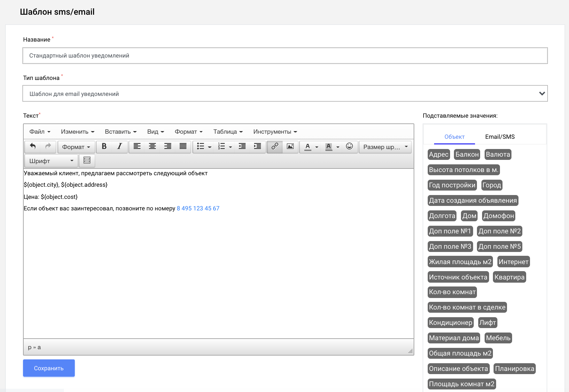The image size is (569, 392).
Task: Insert the Год постройки value
Action: pyautogui.click(x=452, y=185)
